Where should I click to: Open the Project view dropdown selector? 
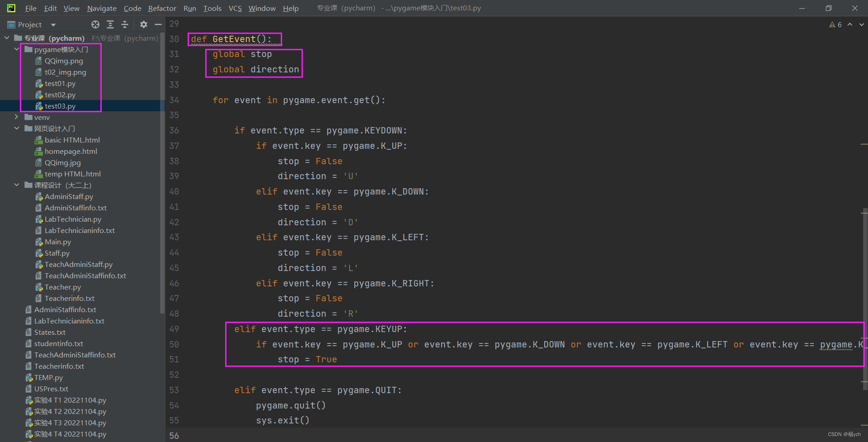click(53, 24)
